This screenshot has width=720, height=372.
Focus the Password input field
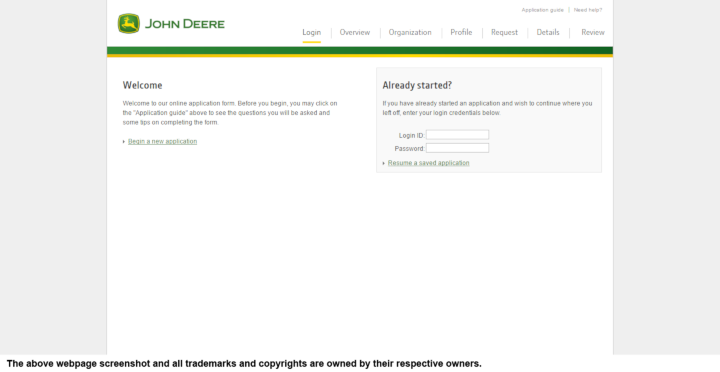click(457, 148)
